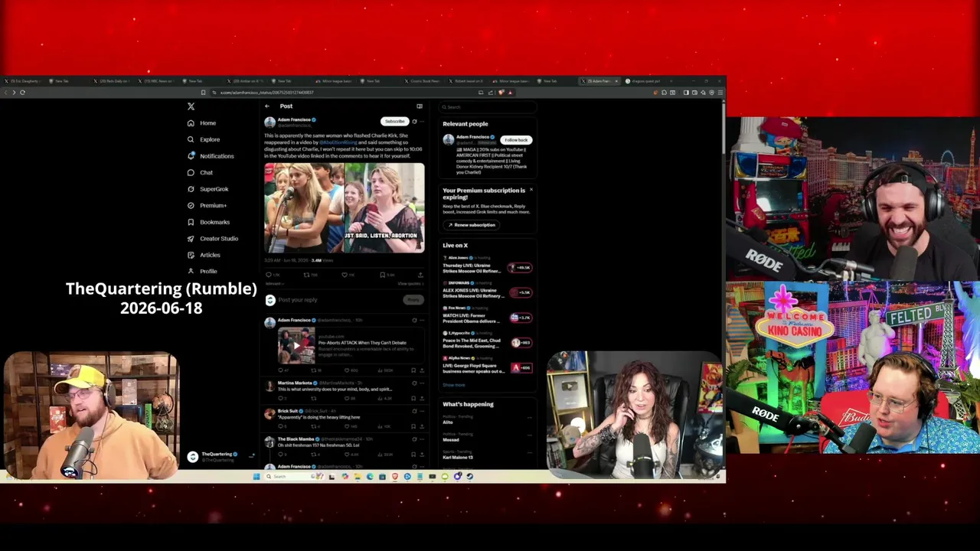The width and height of the screenshot is (980, 551).
Task: Click the browser address bar URL
Action: (266, 93)
